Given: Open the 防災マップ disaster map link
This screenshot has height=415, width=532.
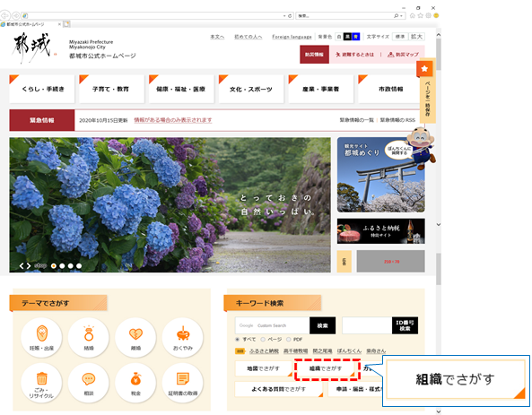Looking at the screenshot, I should 403,55.
